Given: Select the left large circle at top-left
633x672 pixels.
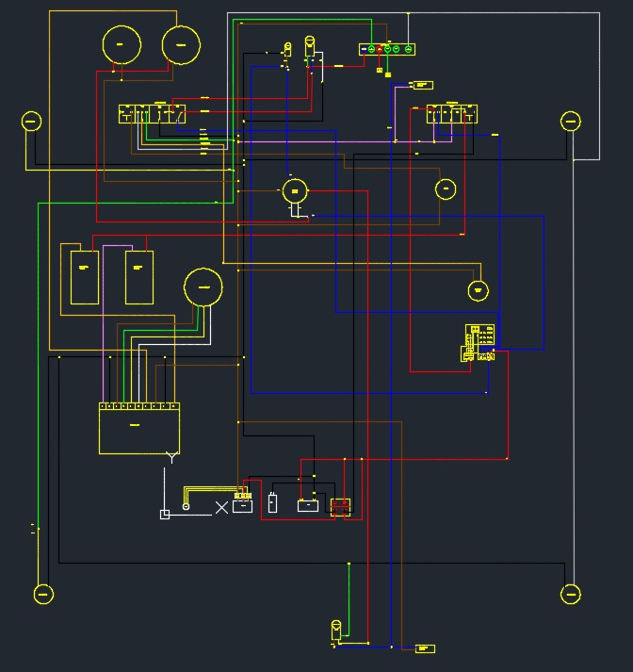Looking at the screenshot, I should coord(122,44).
